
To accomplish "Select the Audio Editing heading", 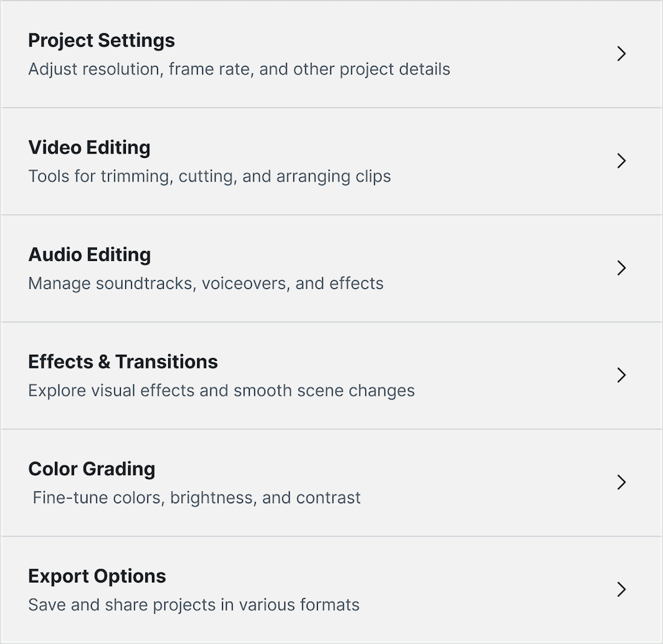I will tap(89, 254).
